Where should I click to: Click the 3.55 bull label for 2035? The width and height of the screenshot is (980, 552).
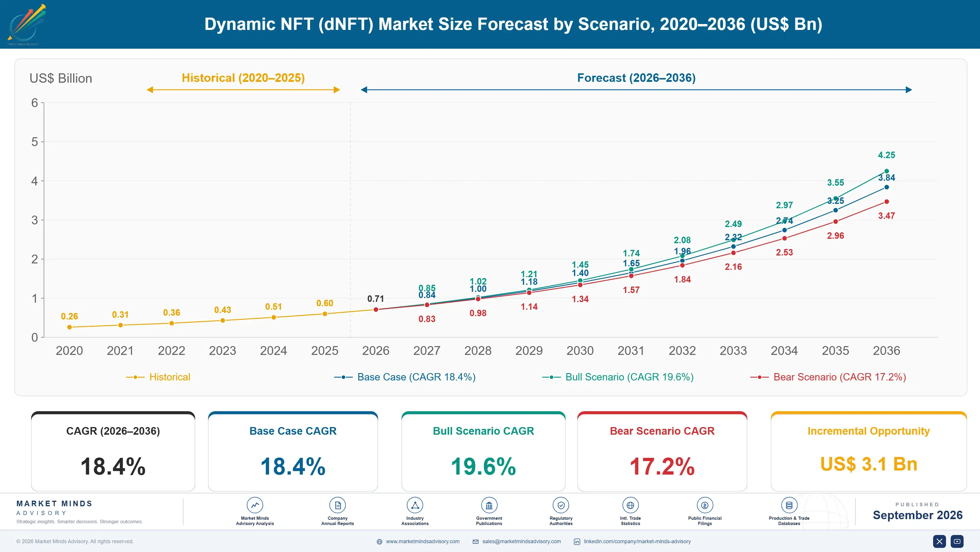point(836,182)
